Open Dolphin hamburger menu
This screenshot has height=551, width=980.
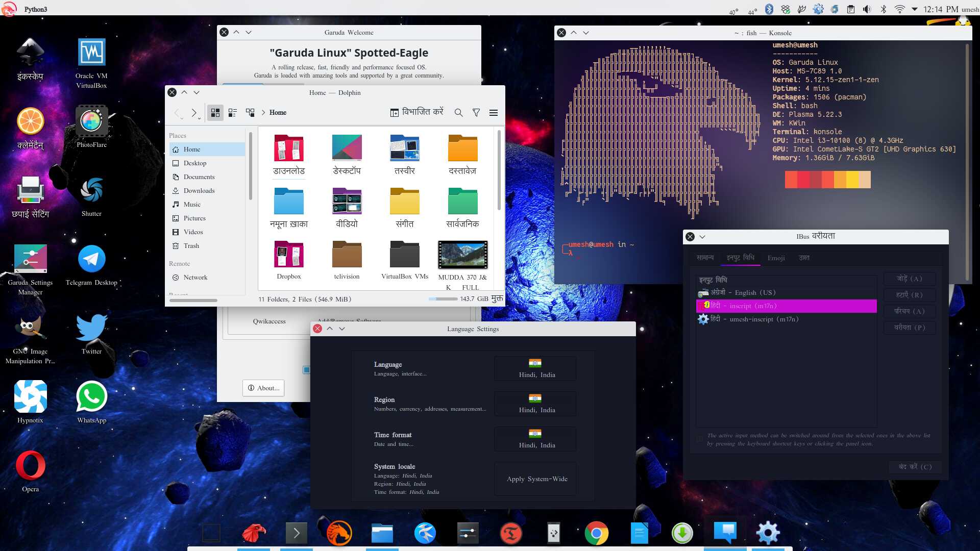[x=493, y=113]
